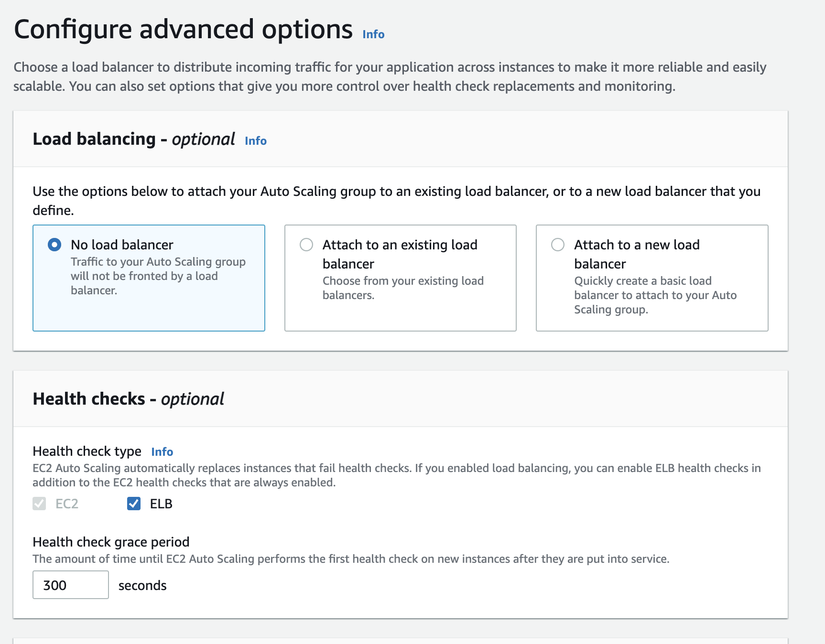Select the No load balancer radio button
Viewport: 825px width, 644px height.
pos(54,245)
